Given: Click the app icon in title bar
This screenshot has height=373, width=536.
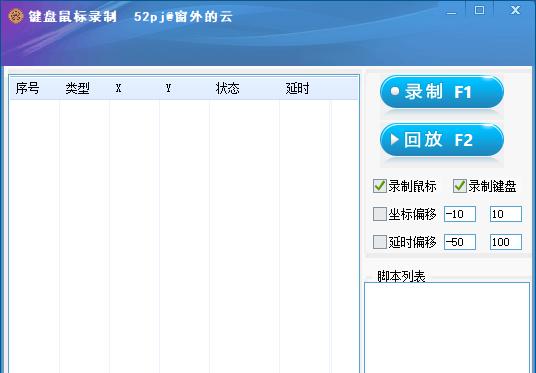Looking at the screenshot, I should tap(16, 16).
